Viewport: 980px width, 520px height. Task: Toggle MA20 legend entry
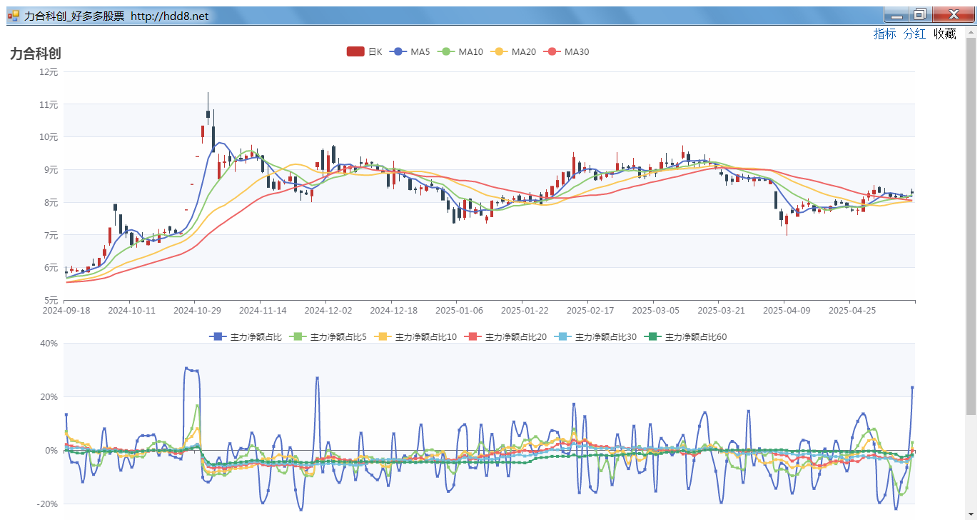(x=513, y=51)
